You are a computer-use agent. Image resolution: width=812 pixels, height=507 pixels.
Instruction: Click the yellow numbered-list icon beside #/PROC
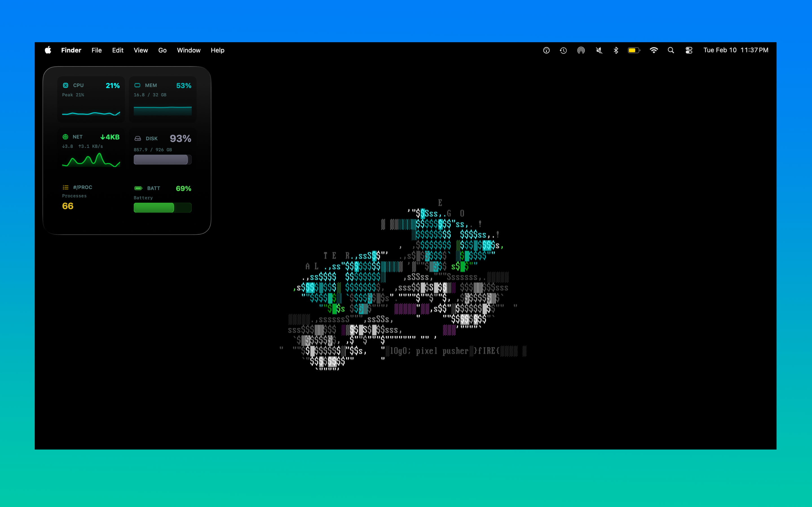[65, 187]
